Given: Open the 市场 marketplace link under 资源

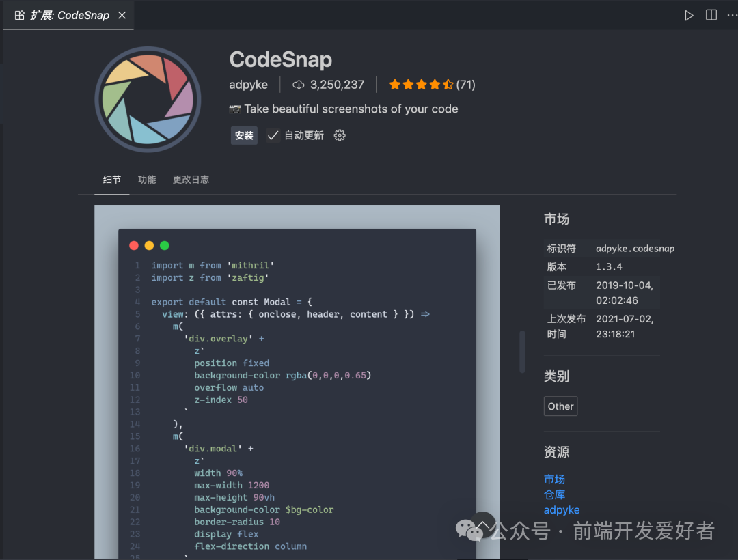Looking at the screenshot, I should click(554, 479).
